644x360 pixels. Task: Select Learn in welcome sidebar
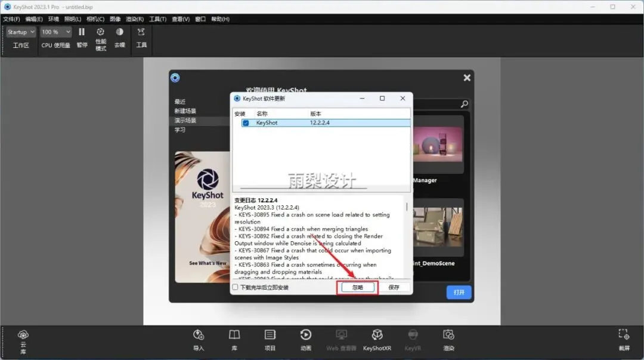pos(180,130)
